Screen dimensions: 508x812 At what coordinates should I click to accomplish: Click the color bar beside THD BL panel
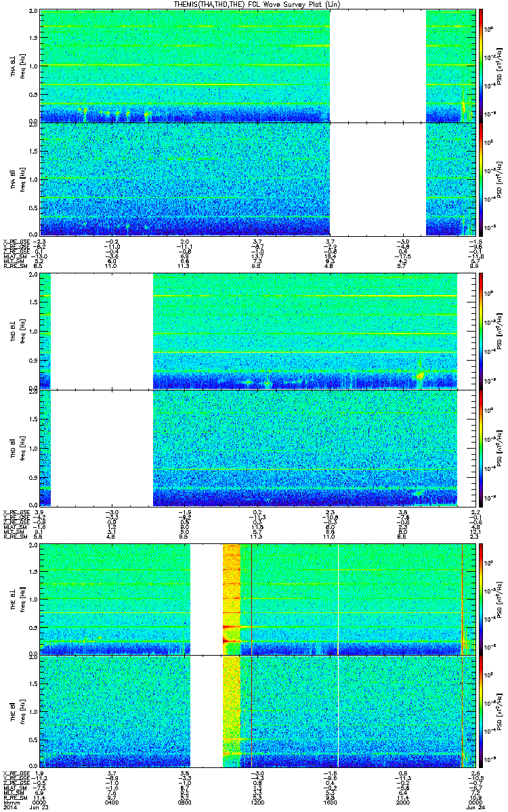pyautogui.click(x=481, y=330)
